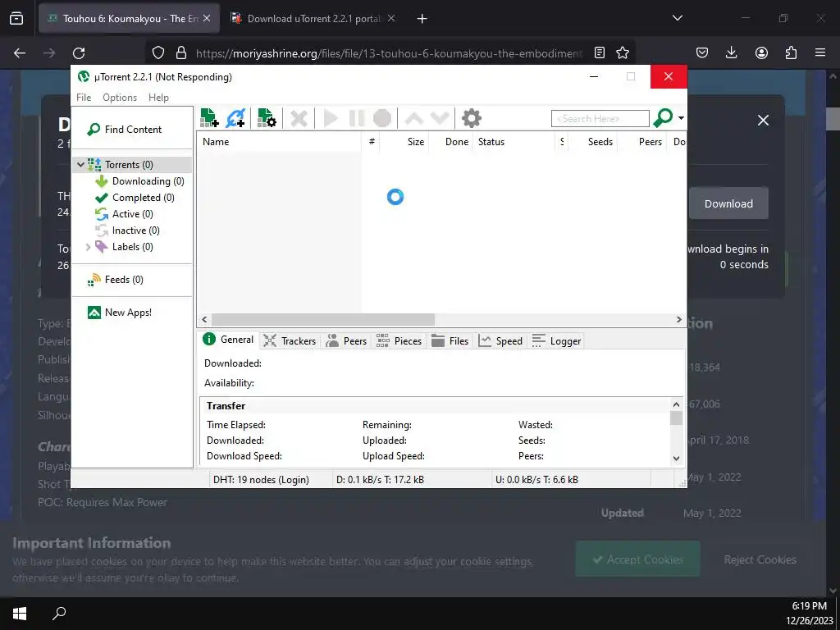Switch to the Speed tab
This screenshot has height=630, width=840.
[500, 340]
